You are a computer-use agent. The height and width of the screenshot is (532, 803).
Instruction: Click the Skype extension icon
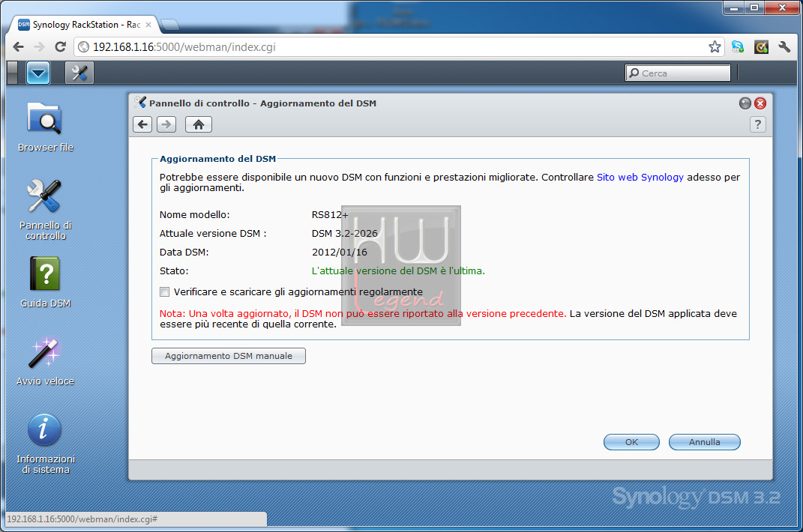(738, 47)
